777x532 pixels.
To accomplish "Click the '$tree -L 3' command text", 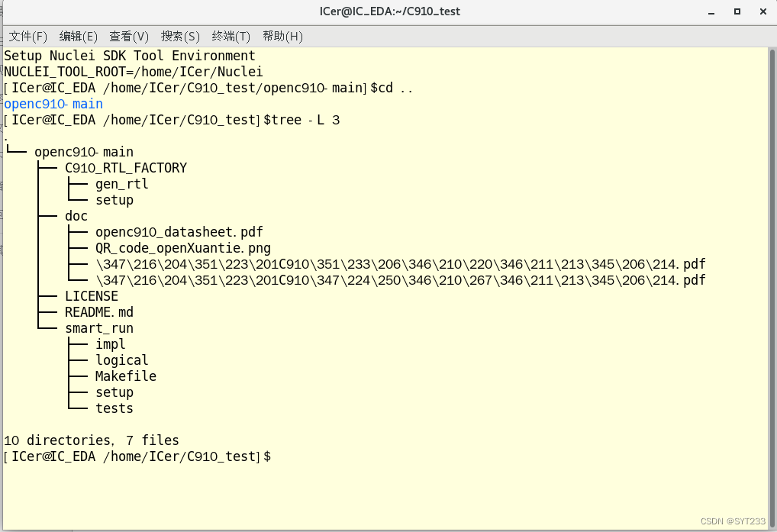I will (x=301, y=120).
